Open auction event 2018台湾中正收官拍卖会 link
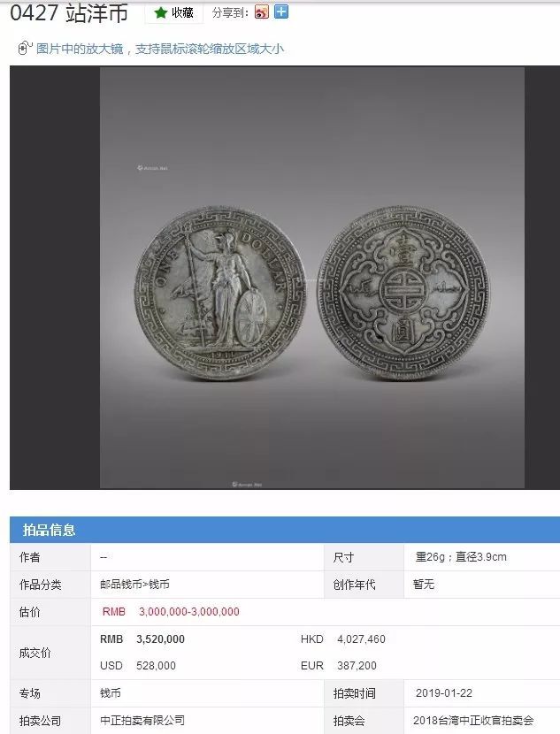 (x=473, y=720)
